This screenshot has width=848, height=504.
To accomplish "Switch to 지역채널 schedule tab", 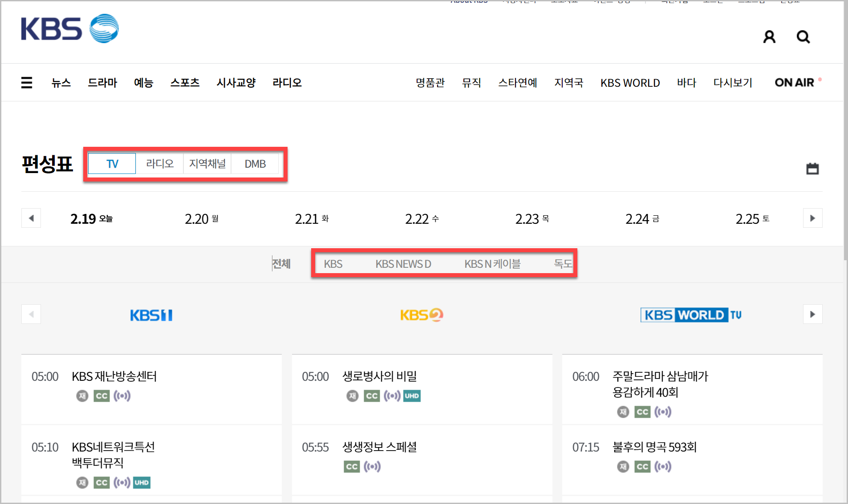I will (207, 164).
